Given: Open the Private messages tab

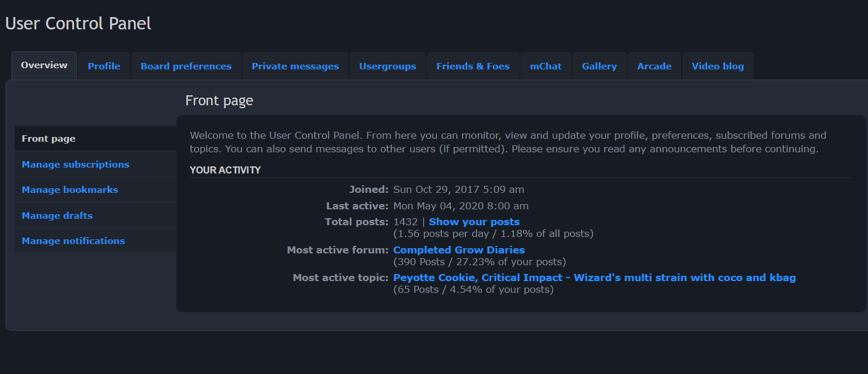Looking at the screenshot, I should click(x=295, y=66).
